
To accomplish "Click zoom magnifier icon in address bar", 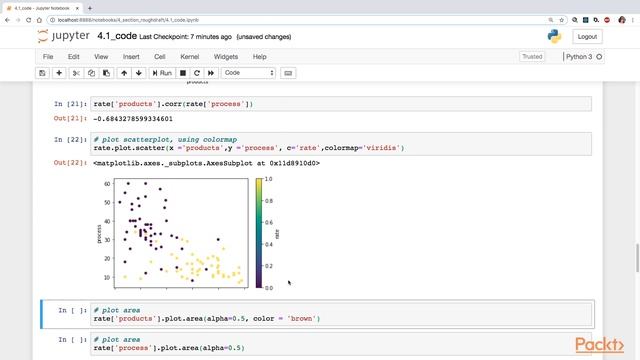I will pos(551,20).
